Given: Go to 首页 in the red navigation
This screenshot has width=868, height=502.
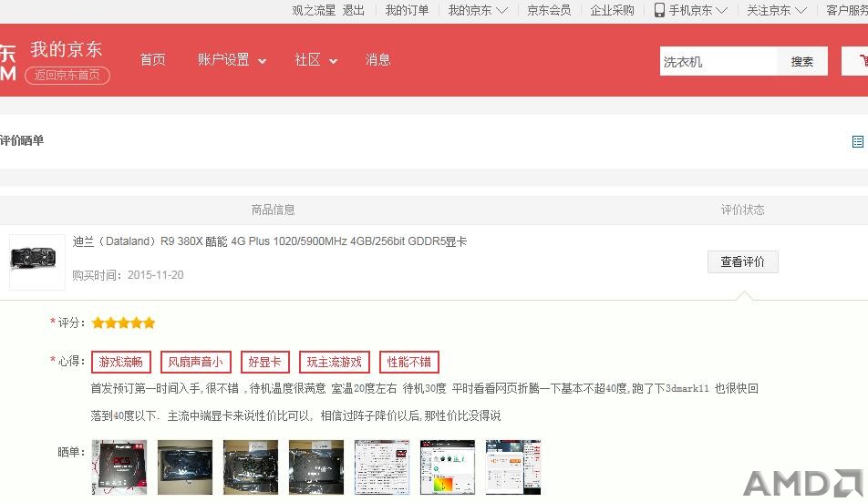Looking at the screenshot, I should coord(153,60).
